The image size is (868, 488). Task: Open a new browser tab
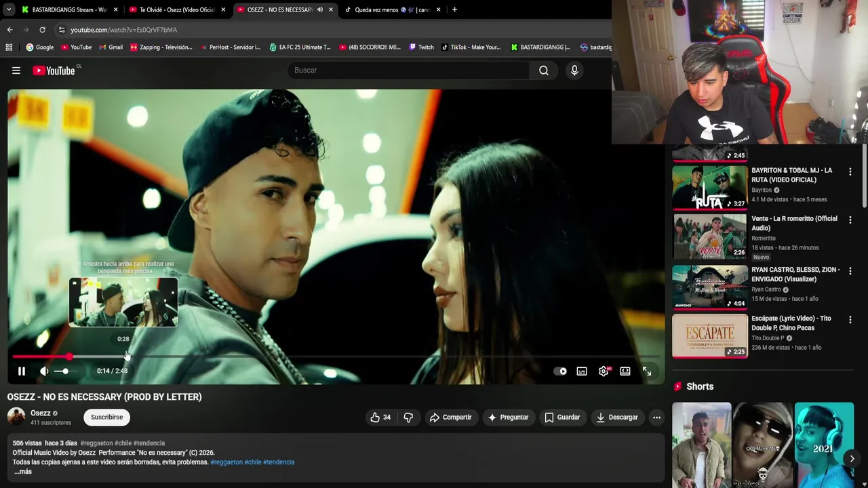coord(454,9)
